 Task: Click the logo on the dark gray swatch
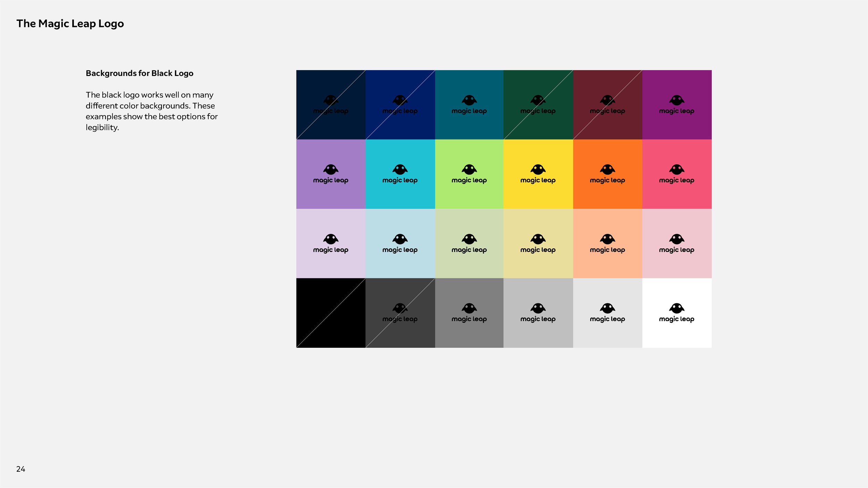coord(400,312)
